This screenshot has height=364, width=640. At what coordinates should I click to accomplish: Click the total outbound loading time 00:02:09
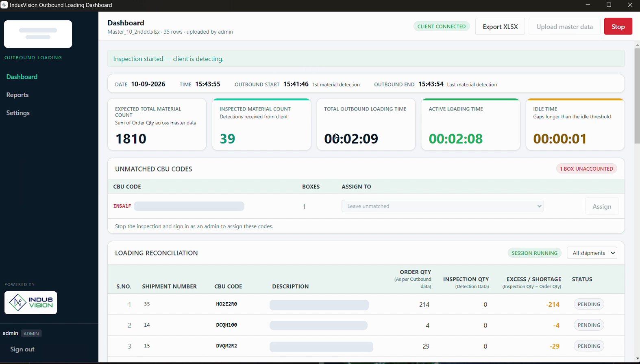pos(351,139)
